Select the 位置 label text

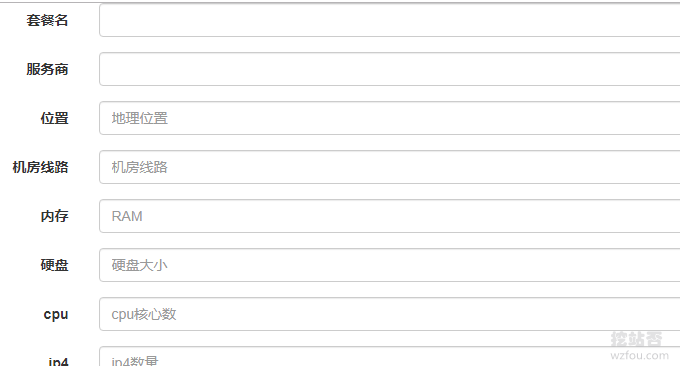[55, 118]
